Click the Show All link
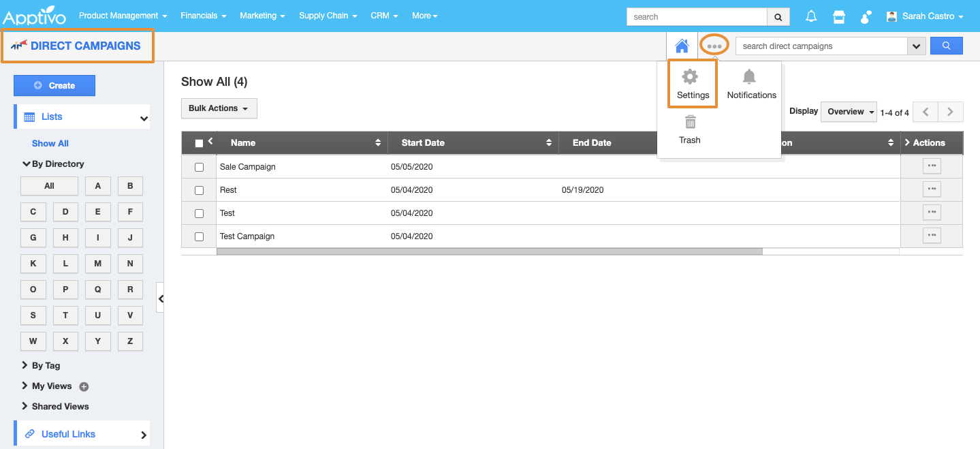The width and height of the screenshot is (980, 449). tap(50, 144)
